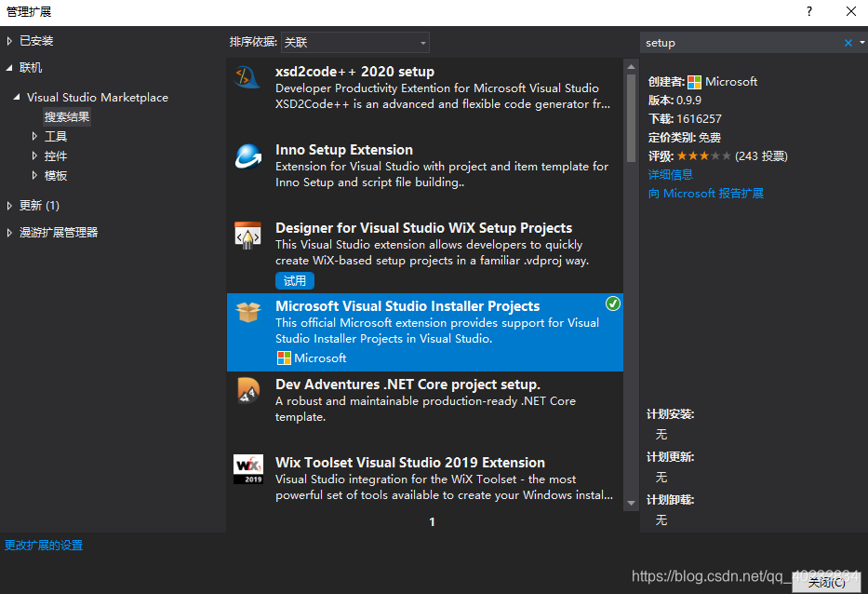
Task: Clear the setup search text with X
Action: point(848,43)
